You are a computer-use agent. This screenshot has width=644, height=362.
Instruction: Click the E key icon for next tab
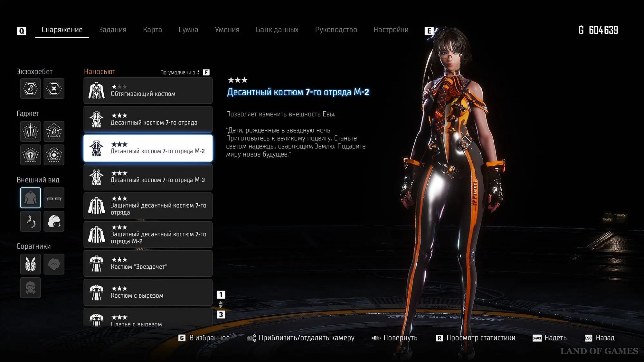coord(429,31)
